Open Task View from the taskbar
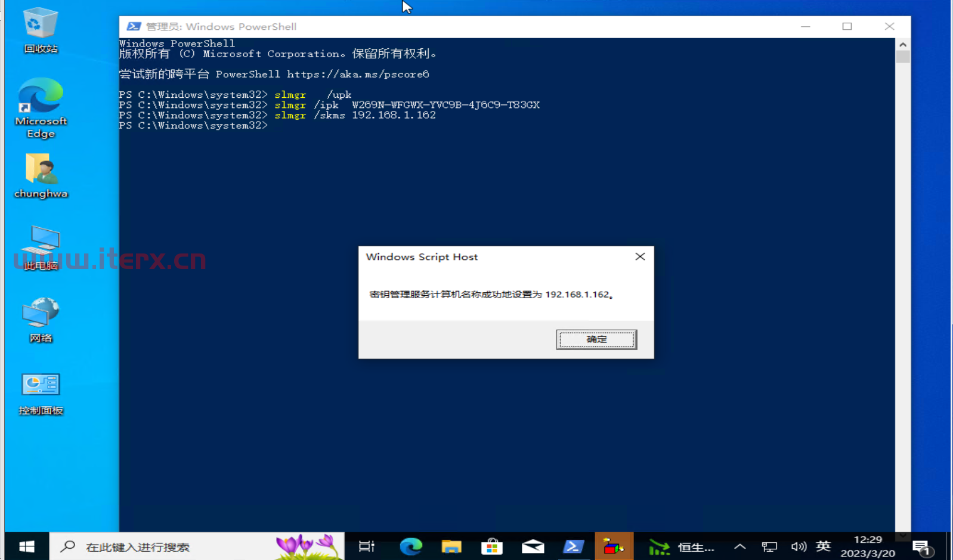 367,546
